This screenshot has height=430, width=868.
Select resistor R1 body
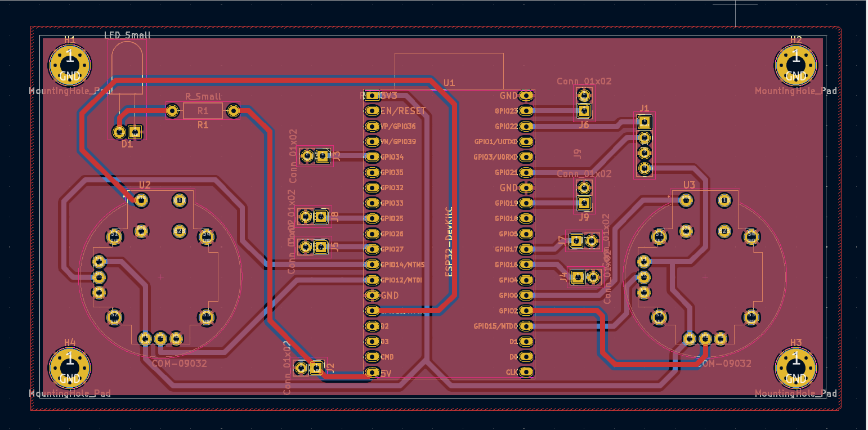coord(203,111)
